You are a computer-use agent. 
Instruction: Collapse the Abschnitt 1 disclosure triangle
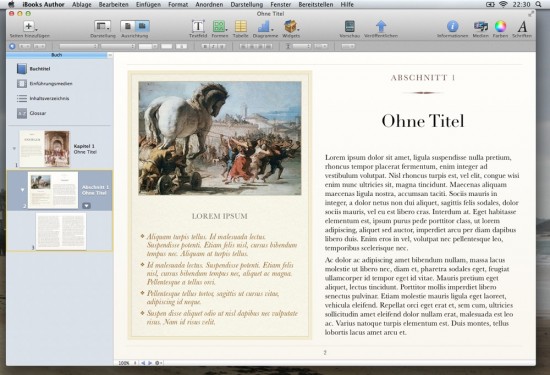pyautogui.click(x=22, y=190)
